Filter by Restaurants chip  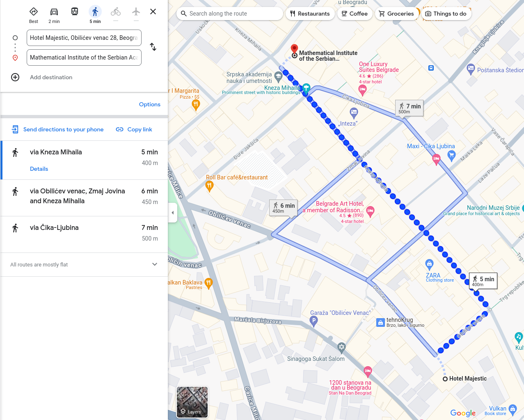tap(310, 14)
